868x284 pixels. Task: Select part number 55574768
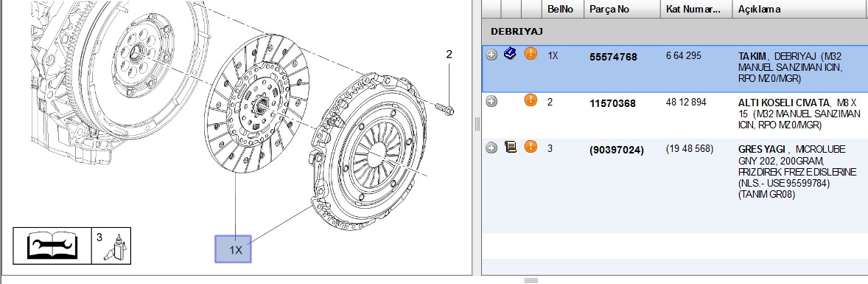click(x=613, y=57)
